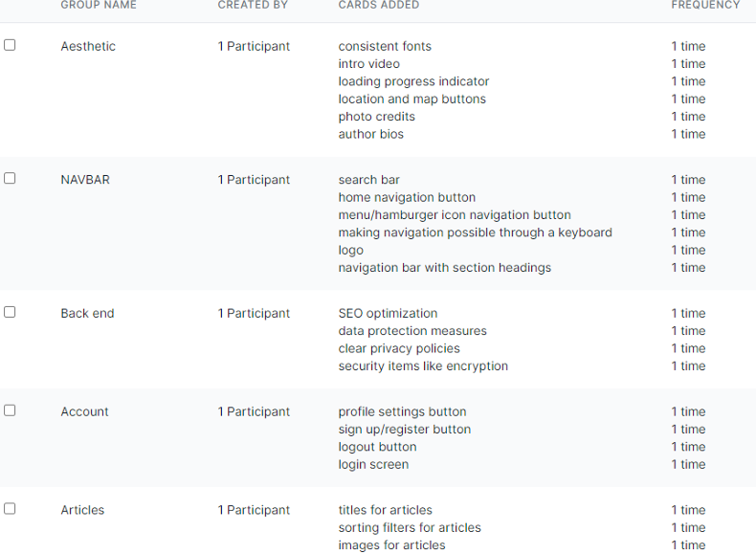Enable the Account group checkbox
This screenshot has width=756, height=554.
10,410
